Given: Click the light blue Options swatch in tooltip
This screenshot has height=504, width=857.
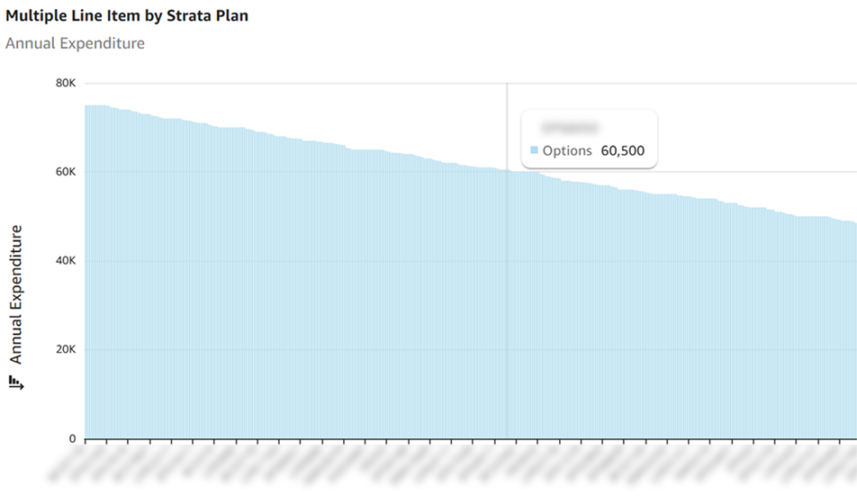Looking at the screenshot, I should [534, 151].
